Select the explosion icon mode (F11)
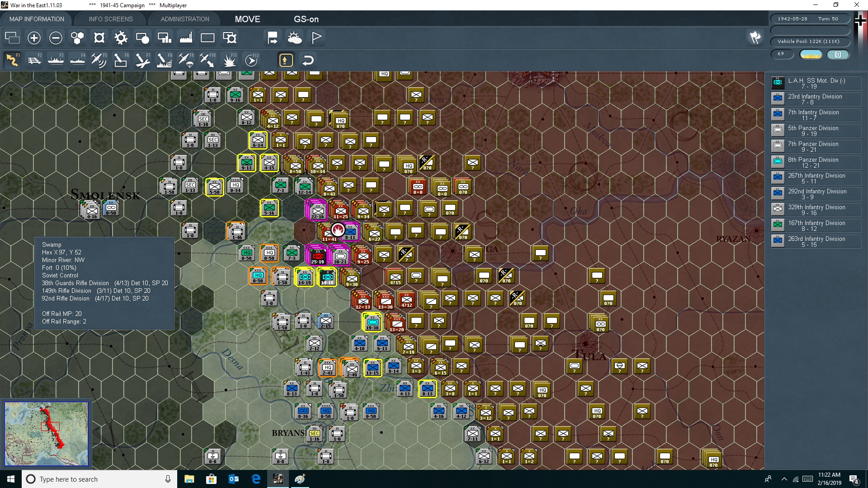The width and height of the screenshot is (868, 488). 229,60
